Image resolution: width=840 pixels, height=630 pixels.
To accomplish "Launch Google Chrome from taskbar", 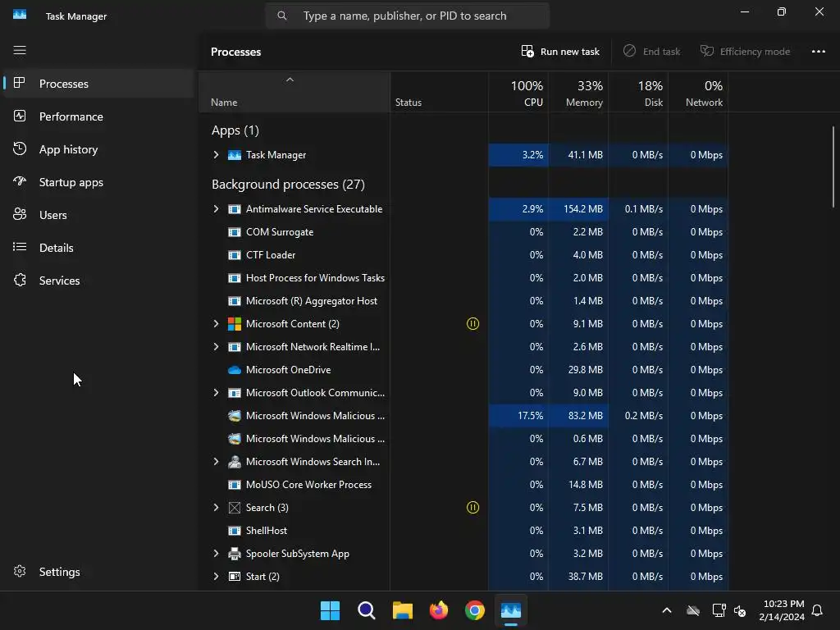I will pos(475,610).
